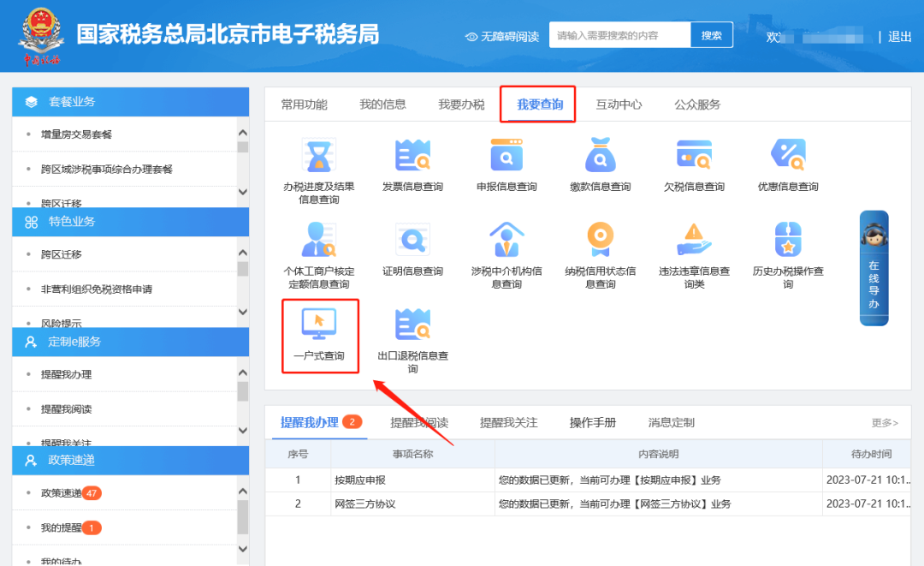Select the 我要查询 tab
This screenshot has height=566, width=924.
click(x=541, y=104)
